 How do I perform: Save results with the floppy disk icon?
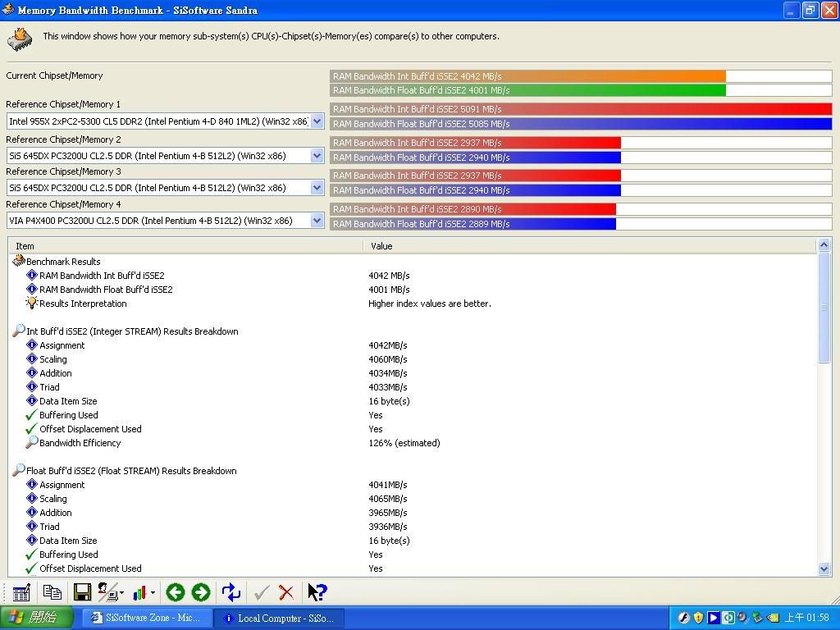point(83,592)
